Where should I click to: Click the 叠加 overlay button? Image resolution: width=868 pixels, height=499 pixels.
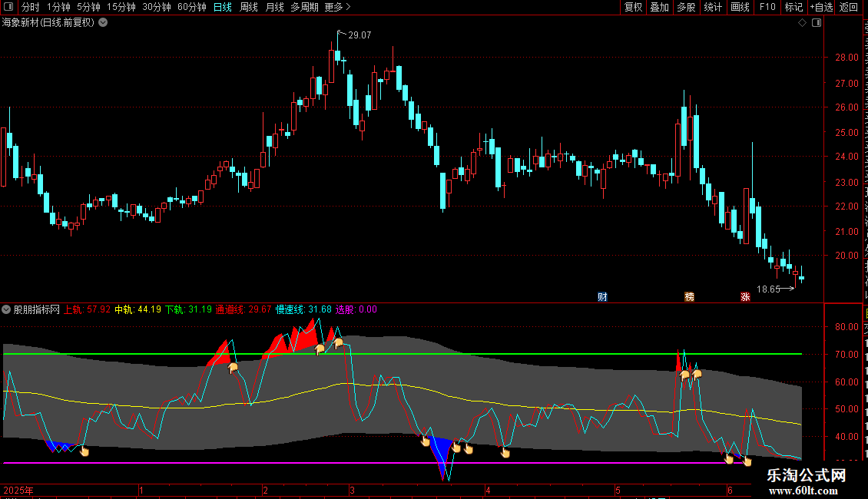click(x=659, y=7)
